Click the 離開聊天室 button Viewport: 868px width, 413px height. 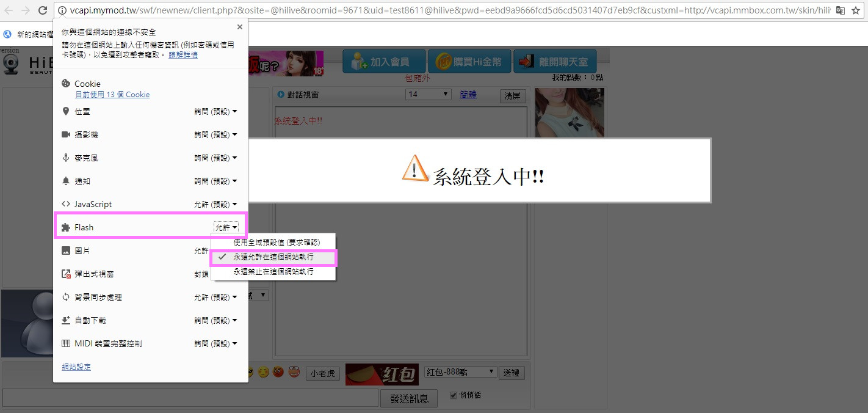point(555,62)
